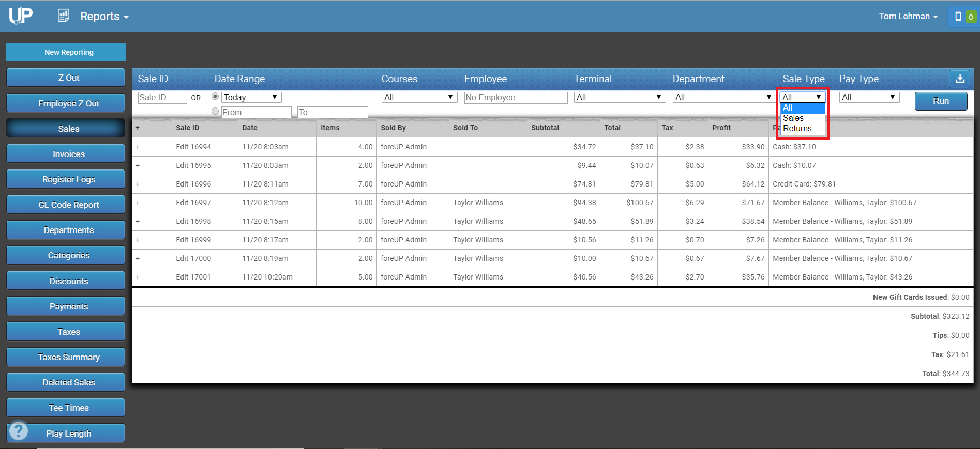Open the Today date range dropdown
980x449 pixels.
point(251,97)
